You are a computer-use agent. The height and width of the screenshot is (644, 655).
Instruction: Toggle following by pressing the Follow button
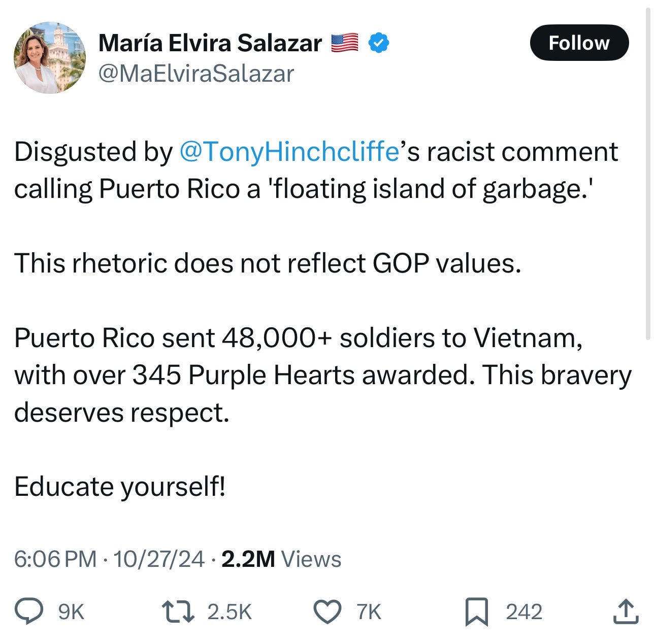[580, 43]
